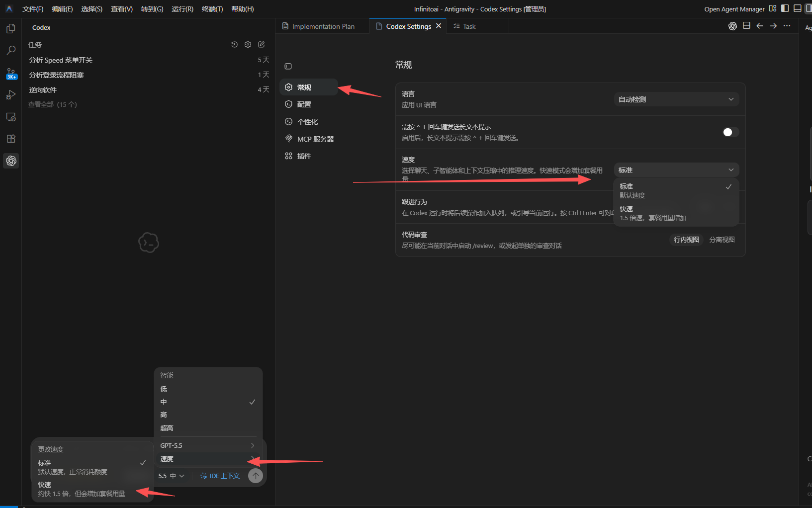Open task 分析 Speed 菜单开关
Image resolution: width=812 pixels, height=508 pixels.
pyautogui.click(x=149, y=60)
